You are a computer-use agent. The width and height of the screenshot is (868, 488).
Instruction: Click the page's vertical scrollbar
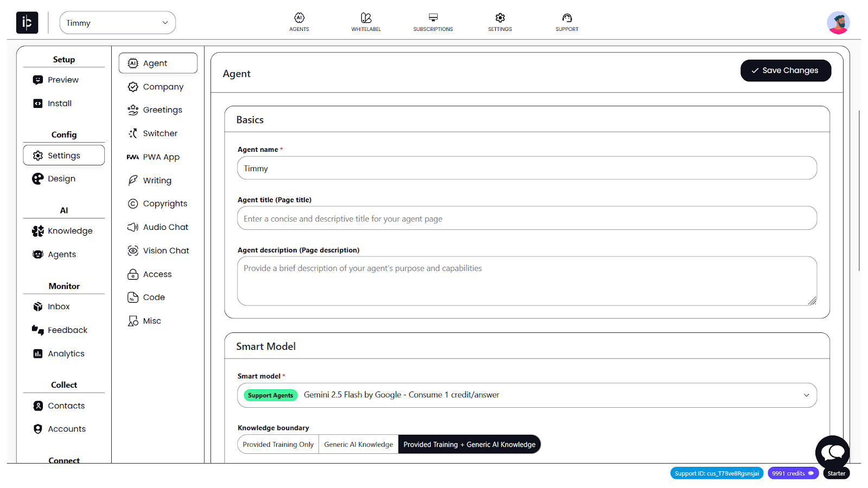pyautogui.click(x=859, y=190)
